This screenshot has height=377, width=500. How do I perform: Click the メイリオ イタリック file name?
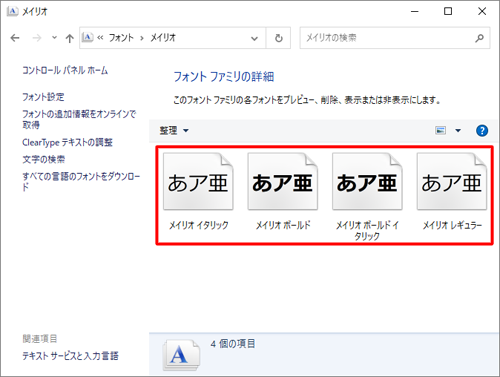199,226
